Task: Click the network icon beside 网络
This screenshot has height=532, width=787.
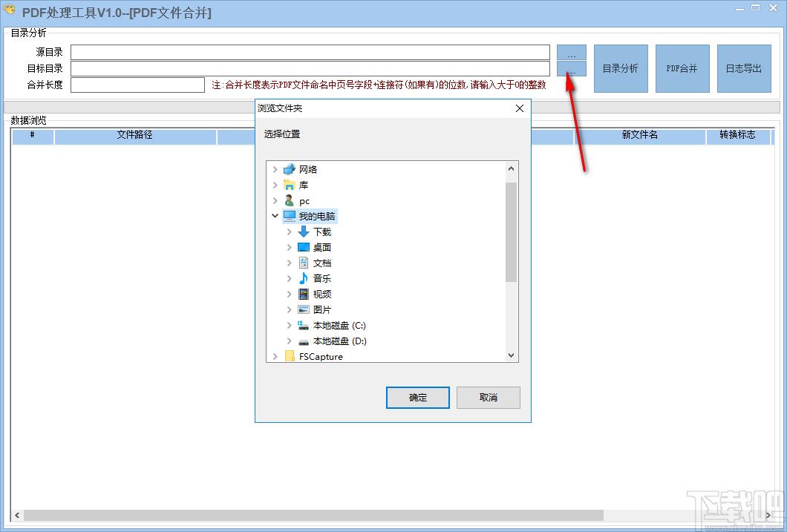Action: tap(289, 169)
